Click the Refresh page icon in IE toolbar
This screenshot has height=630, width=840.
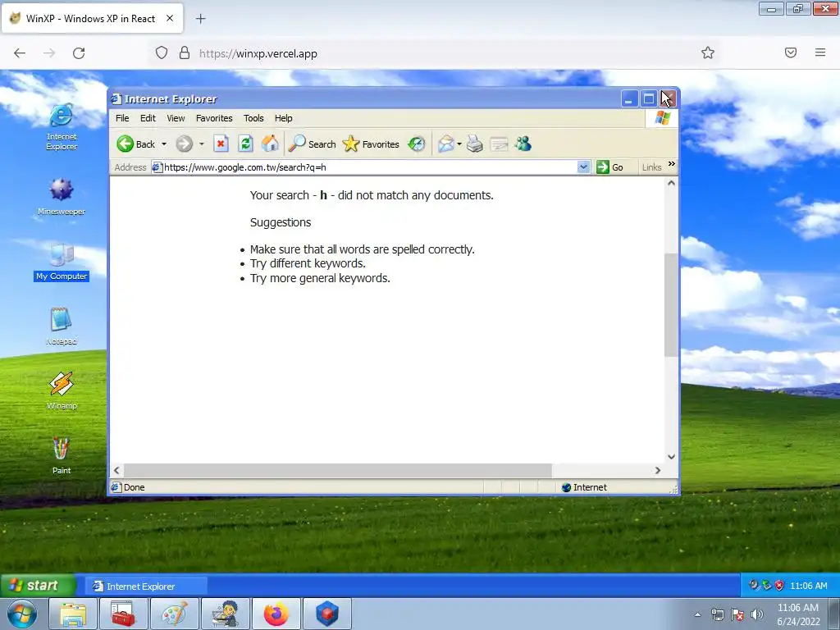pos(245,144)
